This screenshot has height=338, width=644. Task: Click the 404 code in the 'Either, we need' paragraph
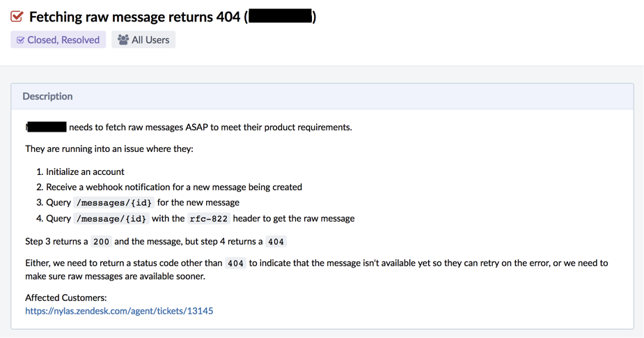pos(235,263)
